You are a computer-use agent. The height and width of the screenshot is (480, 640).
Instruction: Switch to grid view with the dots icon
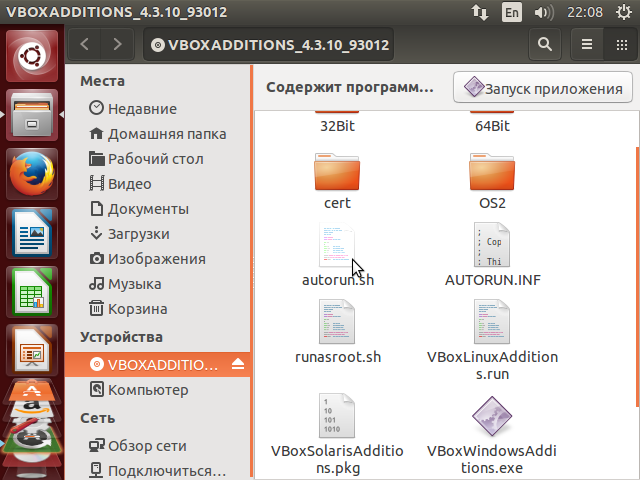[622, 44]
